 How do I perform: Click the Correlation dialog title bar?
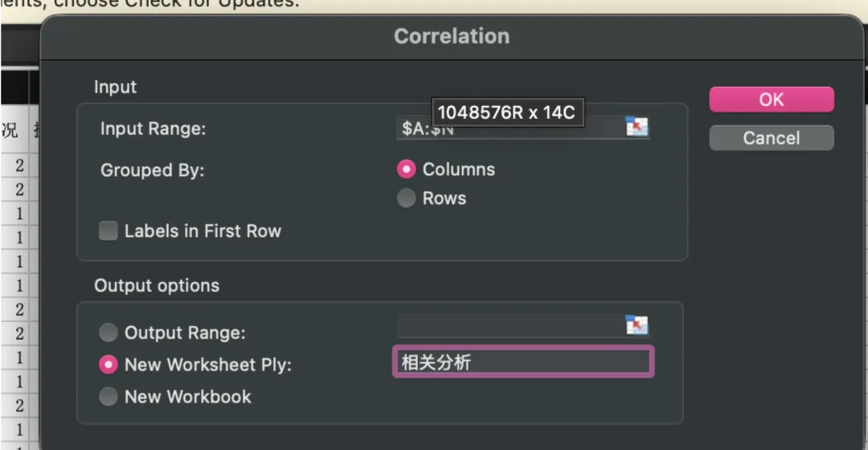[451, 36]
